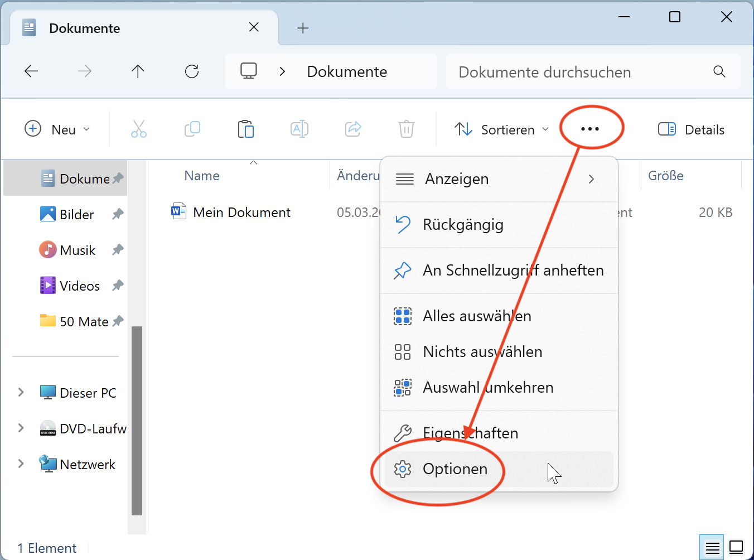Click the Paste clipboard icon
The height and width of the screenshot is (560, 754).
click(245, 129)
